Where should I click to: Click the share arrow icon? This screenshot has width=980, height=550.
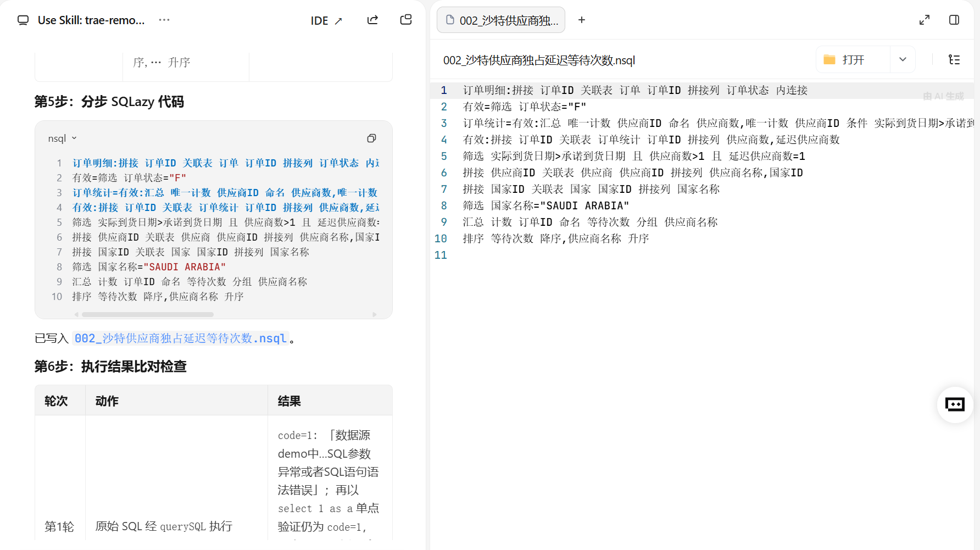[x=373, y=20]
